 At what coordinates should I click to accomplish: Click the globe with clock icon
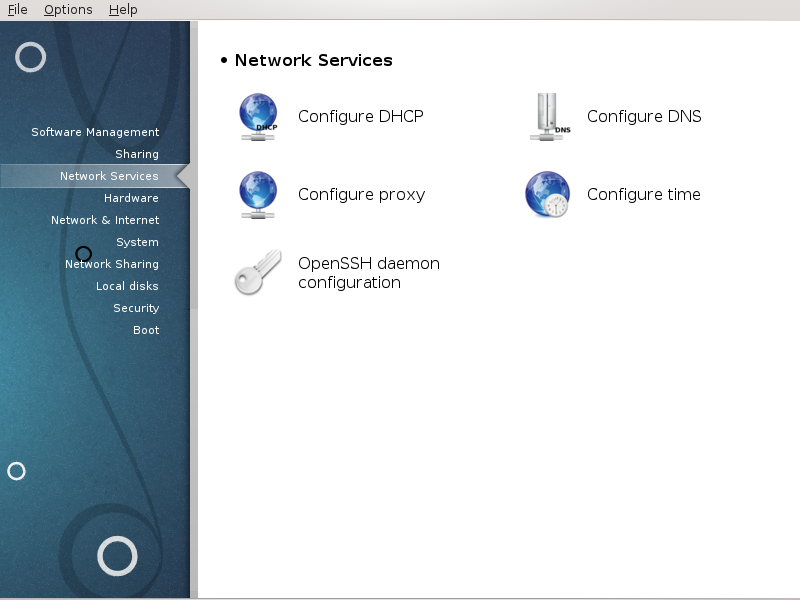point(547,194)
